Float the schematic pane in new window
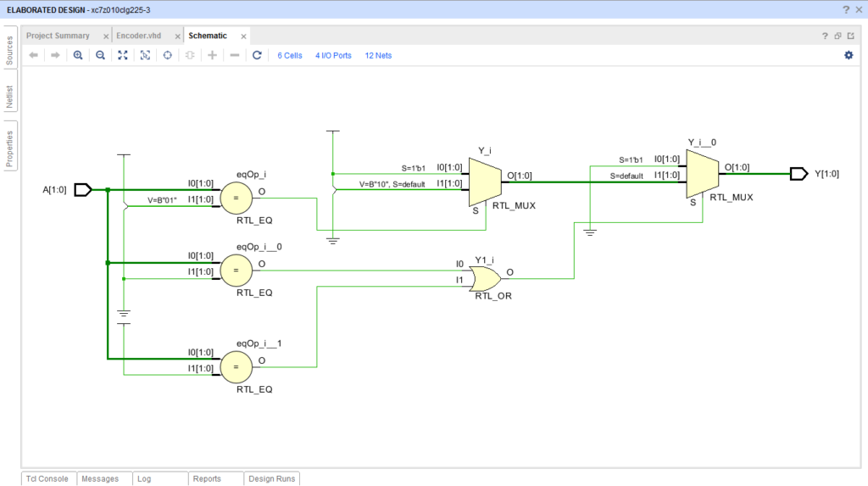868x486 pixels. tap(851, 36)
